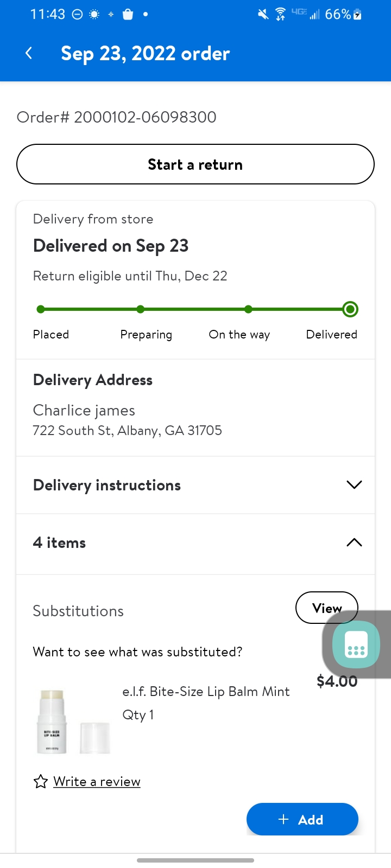This screenshot has height=868, width=391.
Task: Tap the On the way progress dot
Action: (x=248, y=309)
